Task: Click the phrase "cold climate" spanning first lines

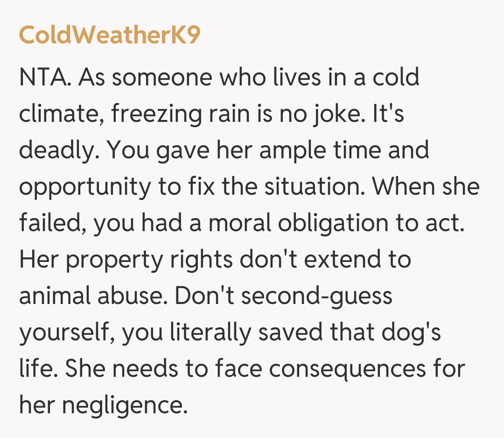Action: pyautogui.click(x=396, y=78)
